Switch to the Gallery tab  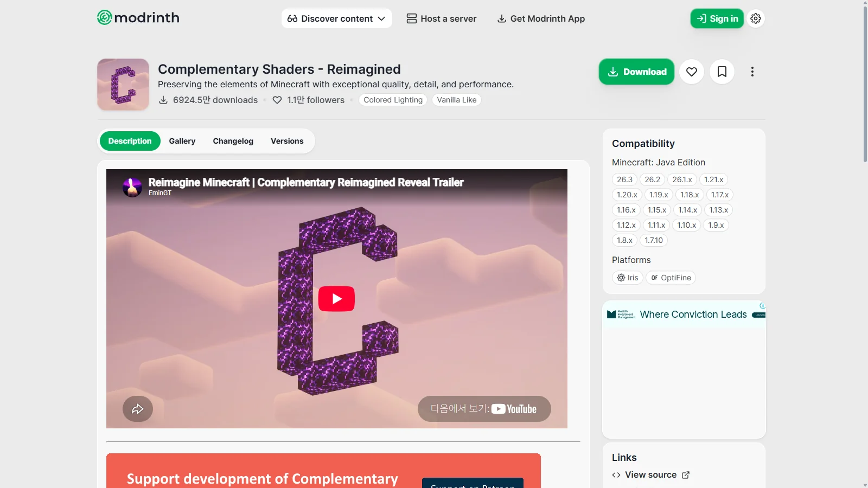click(x=182, y=141)
